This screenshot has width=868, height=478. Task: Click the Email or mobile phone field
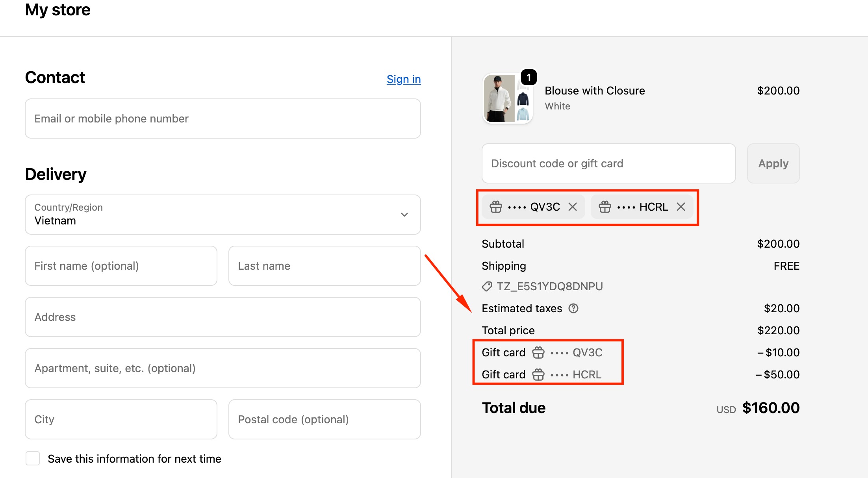(x=223, y=119)
